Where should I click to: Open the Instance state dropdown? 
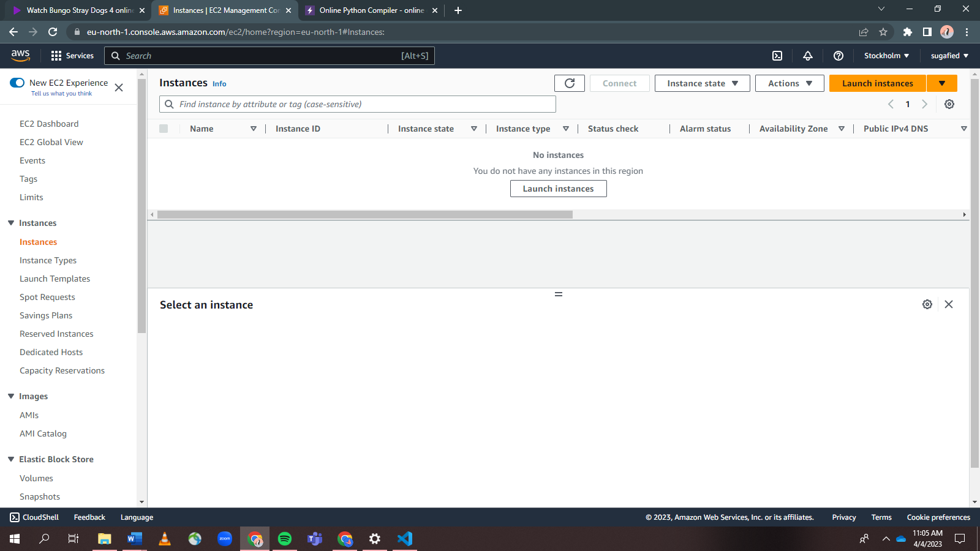702,83
